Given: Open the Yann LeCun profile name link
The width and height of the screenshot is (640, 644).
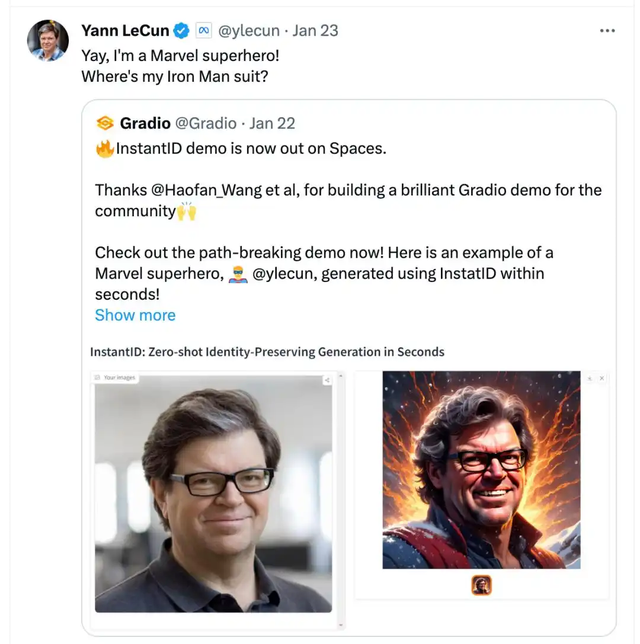Looking at the screenshot, I should click(x=125, y=31).
